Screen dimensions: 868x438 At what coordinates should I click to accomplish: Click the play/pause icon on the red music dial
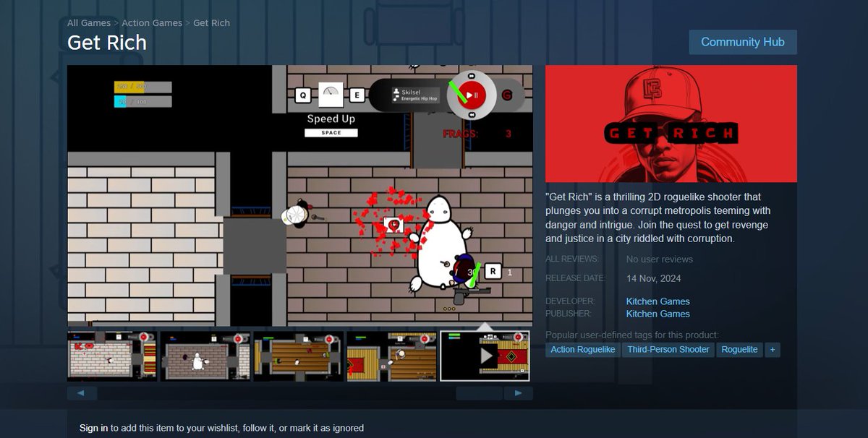tap(472, 95)
